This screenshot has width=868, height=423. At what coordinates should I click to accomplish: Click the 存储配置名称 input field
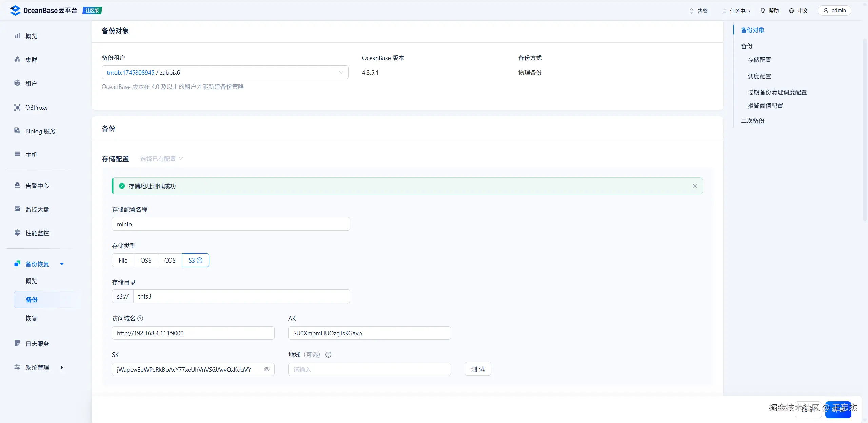[231, 224]
